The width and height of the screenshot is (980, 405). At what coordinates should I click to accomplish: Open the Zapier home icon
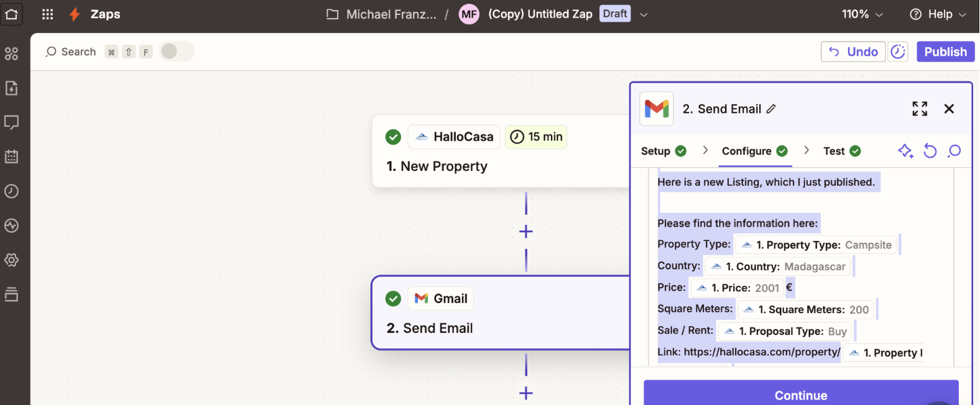pyautogui.click(x=12, y=14)
